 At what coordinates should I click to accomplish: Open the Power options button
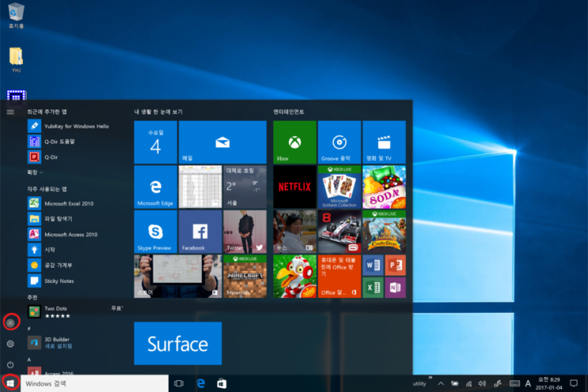point(10,364)
